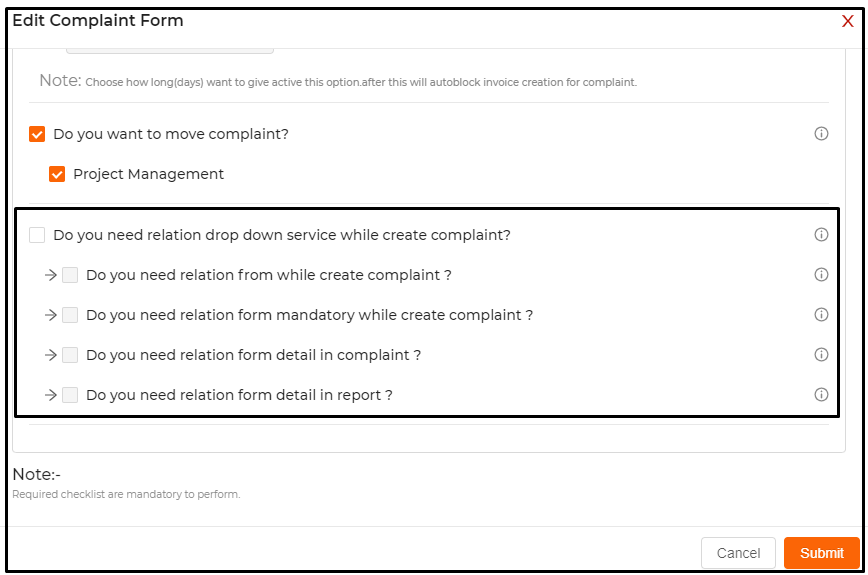Uncheck 'Do you want to move complaint?' checkbox

(x=37, y=134)
